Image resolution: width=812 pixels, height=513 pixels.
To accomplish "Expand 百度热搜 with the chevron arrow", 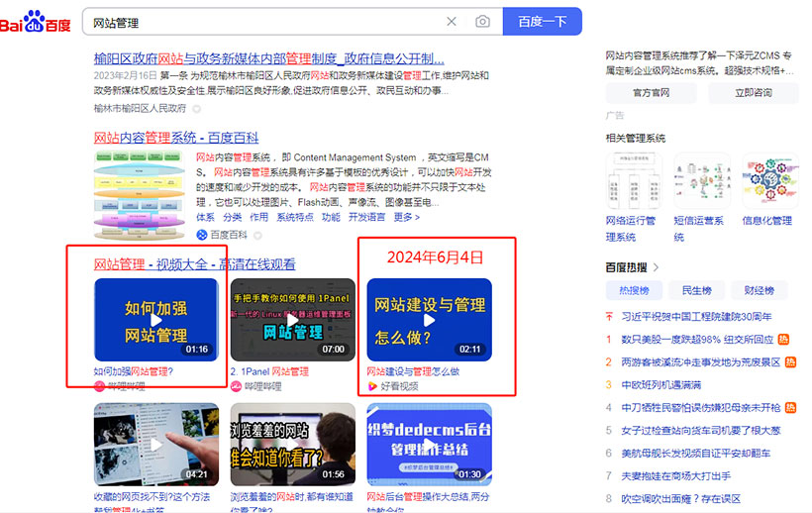I will (x=657, y=267).
